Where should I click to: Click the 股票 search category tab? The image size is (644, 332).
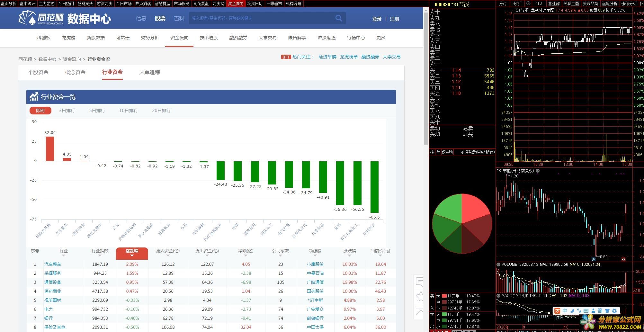click(x=160, y=18)
